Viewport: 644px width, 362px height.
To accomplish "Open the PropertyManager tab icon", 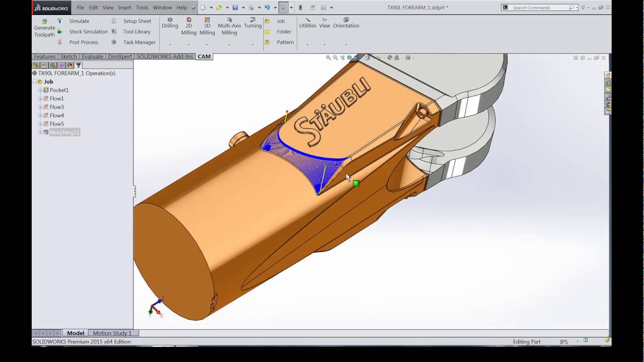I will tap(44, 65).
